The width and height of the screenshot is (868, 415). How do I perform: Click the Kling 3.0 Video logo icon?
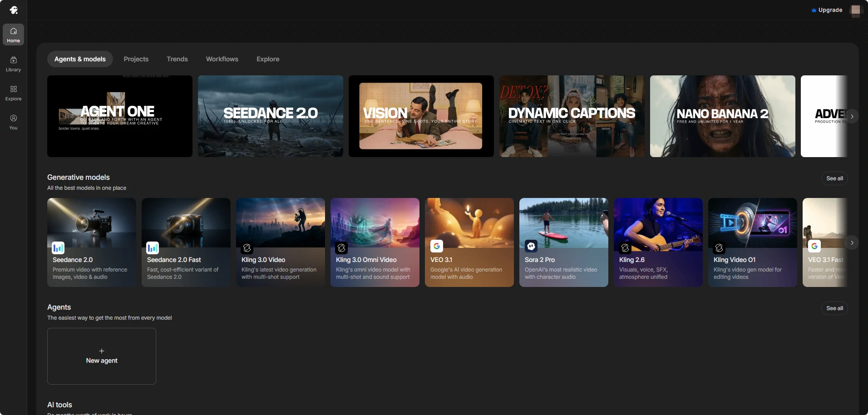(247, 247)
